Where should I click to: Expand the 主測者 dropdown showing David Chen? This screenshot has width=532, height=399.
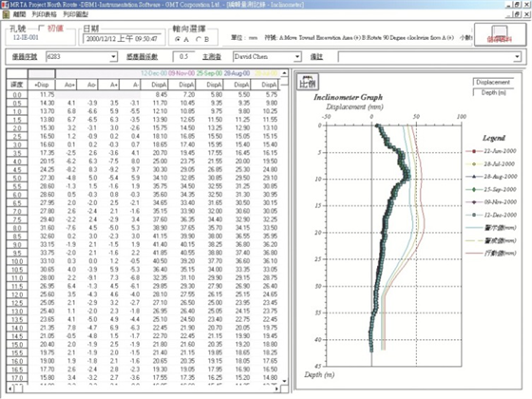(297, 57)
